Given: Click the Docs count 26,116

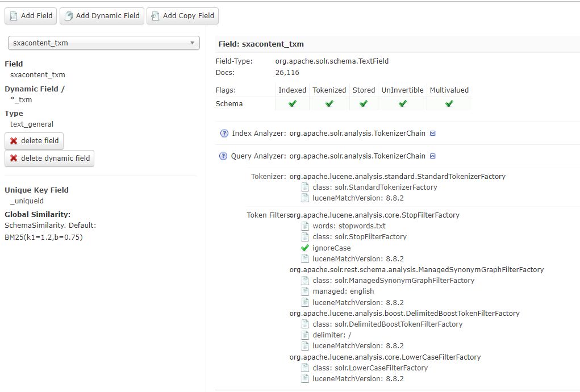Looking at the screenshot, I should [x=287, y=73].
